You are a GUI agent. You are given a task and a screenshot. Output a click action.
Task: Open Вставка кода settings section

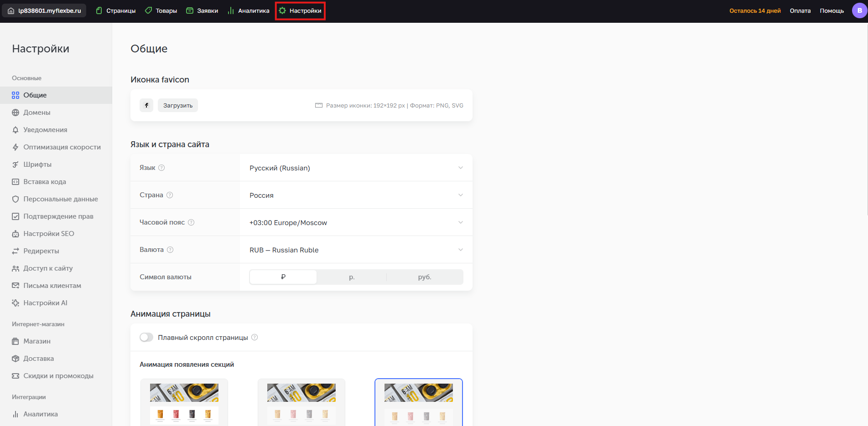[x=56, y=182]
